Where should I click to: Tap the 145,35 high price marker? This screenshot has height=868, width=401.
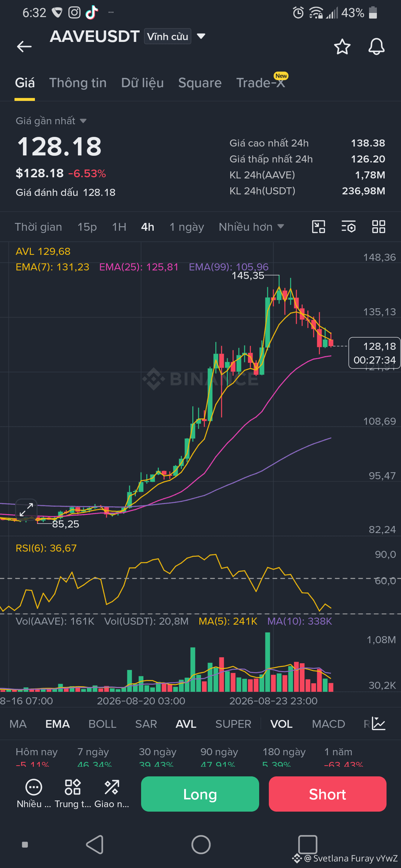(248, 276)
